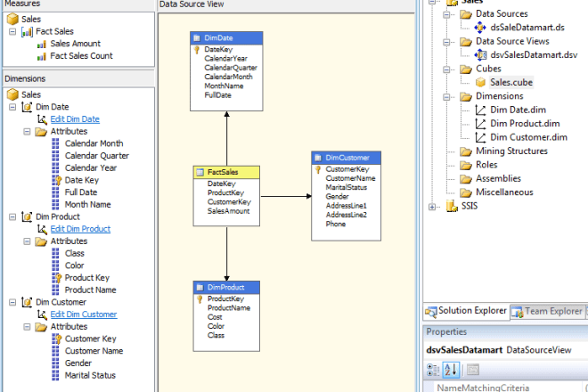Select the Assemblies folder

[498, 178]
